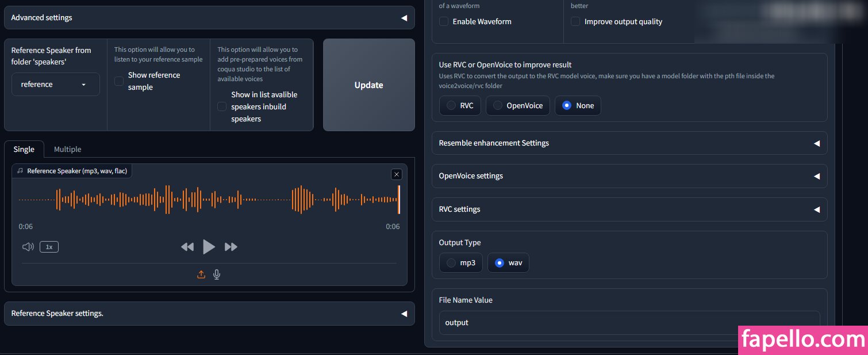
Task: Check Show in list available inbuilt speakers
Action: click(x=222, y=106)
